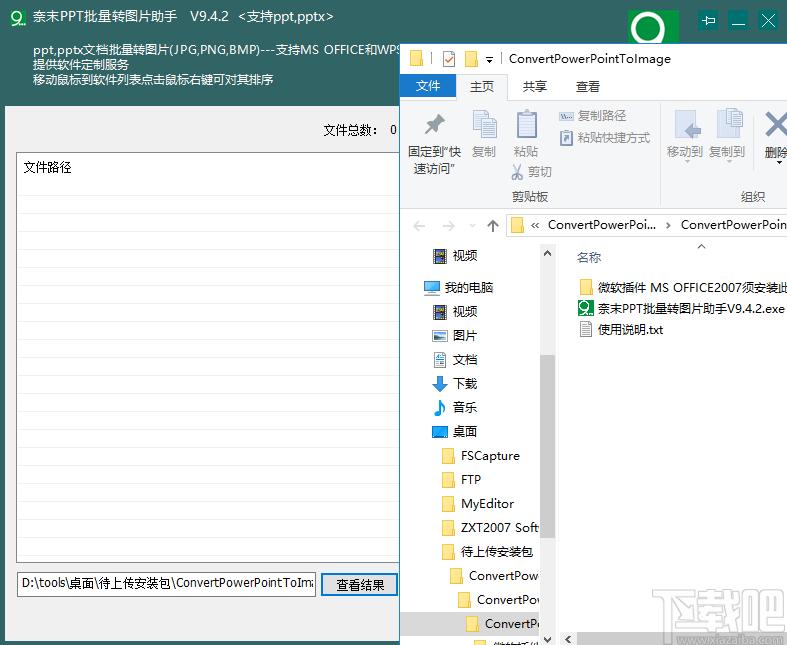The image size is (787, 645).
Task: Click 粘贴快捷方式 in the ribbon
Action: coord(604,138)
